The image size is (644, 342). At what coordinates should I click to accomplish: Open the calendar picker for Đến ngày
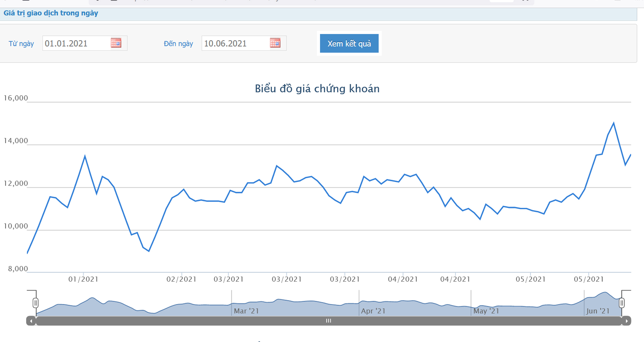click(275, 43)
